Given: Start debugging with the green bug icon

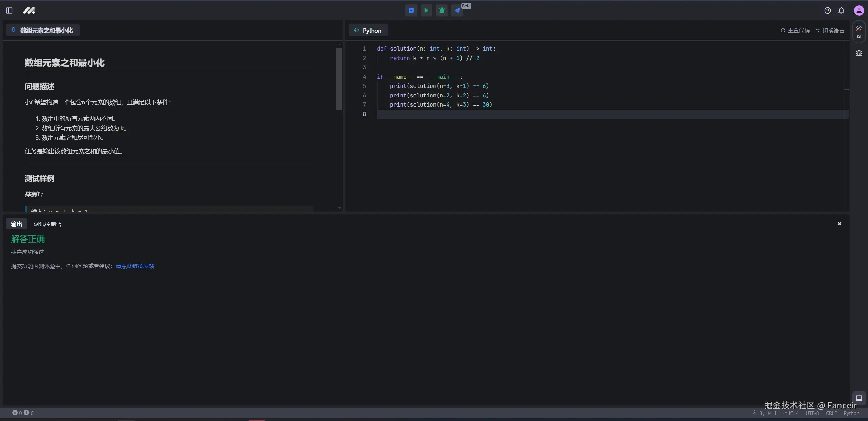Looking at the screenshot, I should 442,11.
